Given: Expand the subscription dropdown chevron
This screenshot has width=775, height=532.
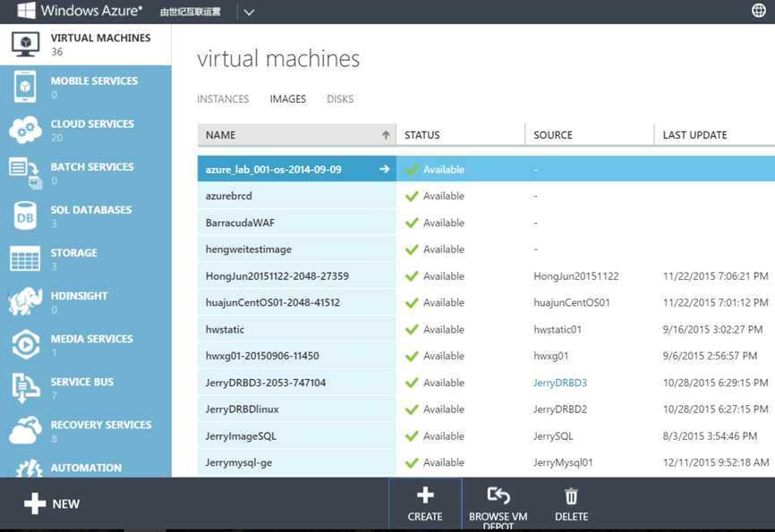Looking at the screenshot, I should point(249,13).
